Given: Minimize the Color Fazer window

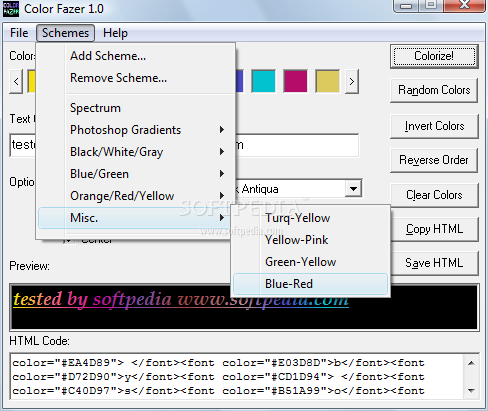Looking at the screenshot, I should (x=406, y=5).
